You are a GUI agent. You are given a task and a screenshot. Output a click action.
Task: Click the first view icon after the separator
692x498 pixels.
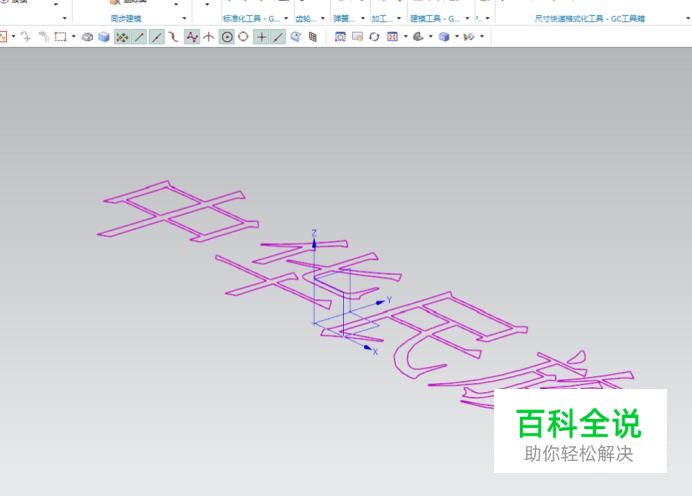[x=340, y=37]
